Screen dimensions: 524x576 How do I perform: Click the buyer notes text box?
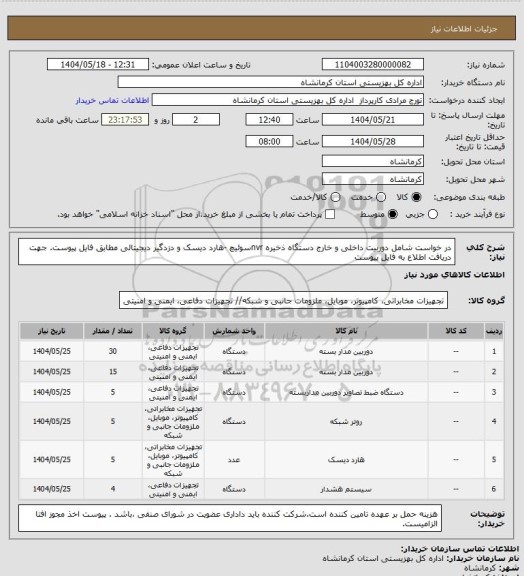tap(230, 518)
